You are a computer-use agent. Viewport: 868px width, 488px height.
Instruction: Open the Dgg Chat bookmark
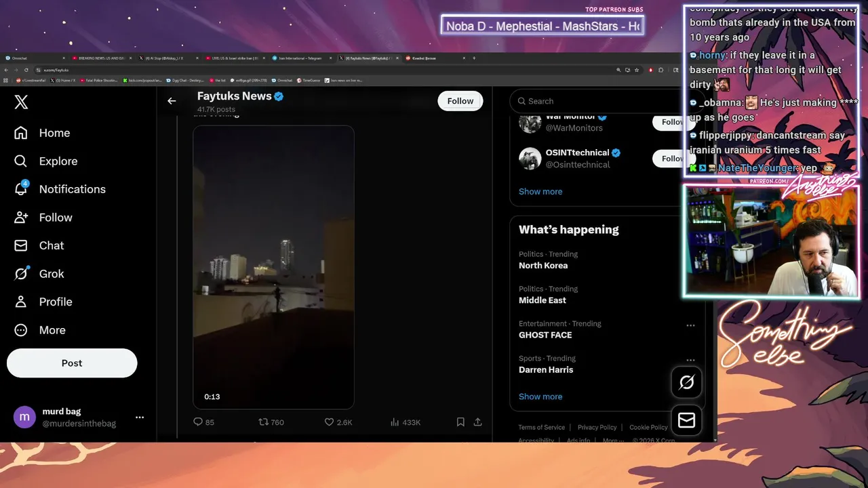coord(185,81)
